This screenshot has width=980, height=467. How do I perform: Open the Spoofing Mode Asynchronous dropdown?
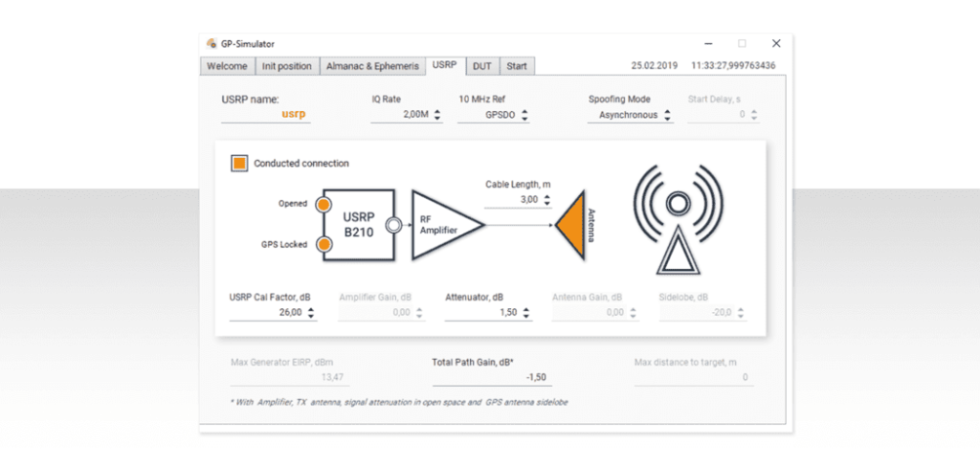(x=630, y=115)
